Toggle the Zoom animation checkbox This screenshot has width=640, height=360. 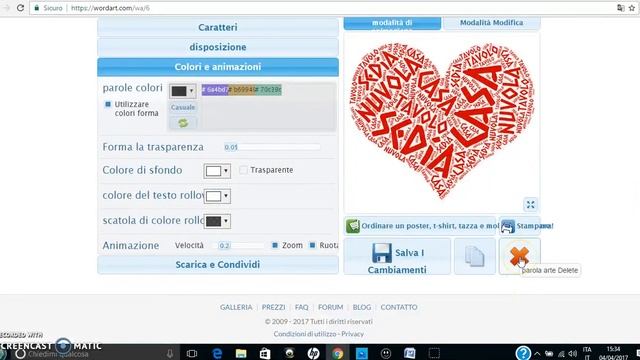pyautogui.click(x=275, y=245)
